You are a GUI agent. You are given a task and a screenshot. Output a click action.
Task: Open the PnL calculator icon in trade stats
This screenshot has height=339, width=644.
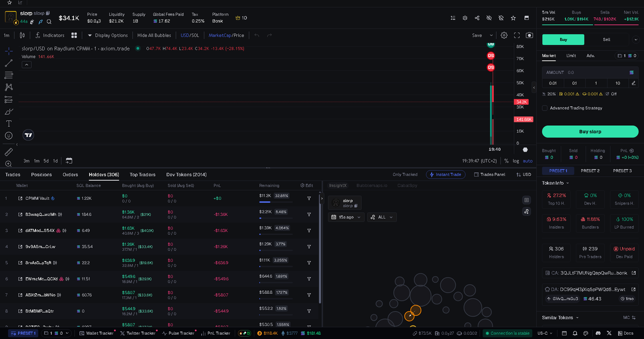[x=632, y=151]
